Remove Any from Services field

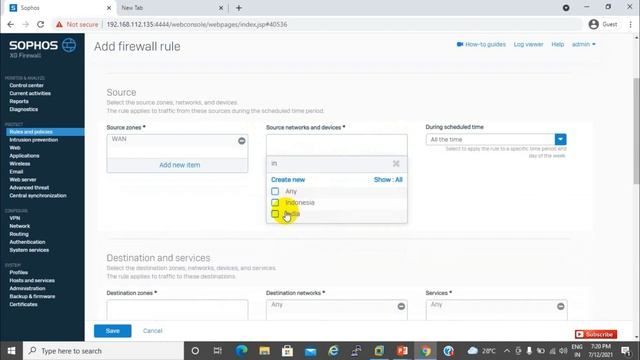(x=561, y=306)
